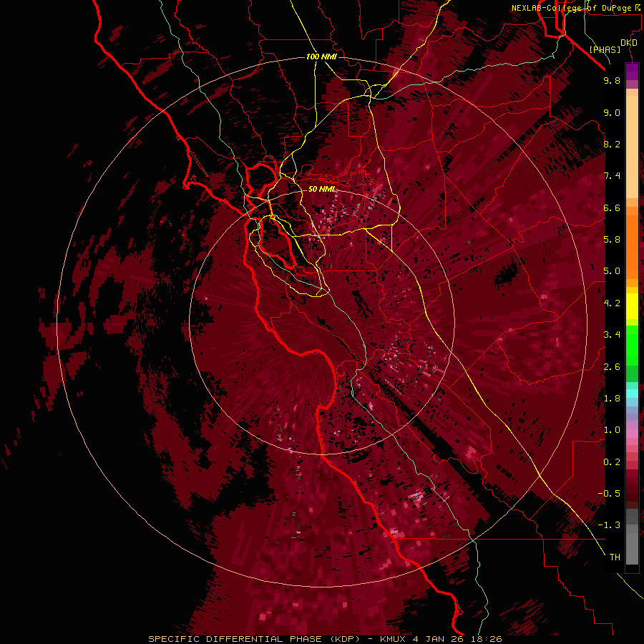Click the [PHAS] units label
644x644 pixels.
tap(605, 50)
